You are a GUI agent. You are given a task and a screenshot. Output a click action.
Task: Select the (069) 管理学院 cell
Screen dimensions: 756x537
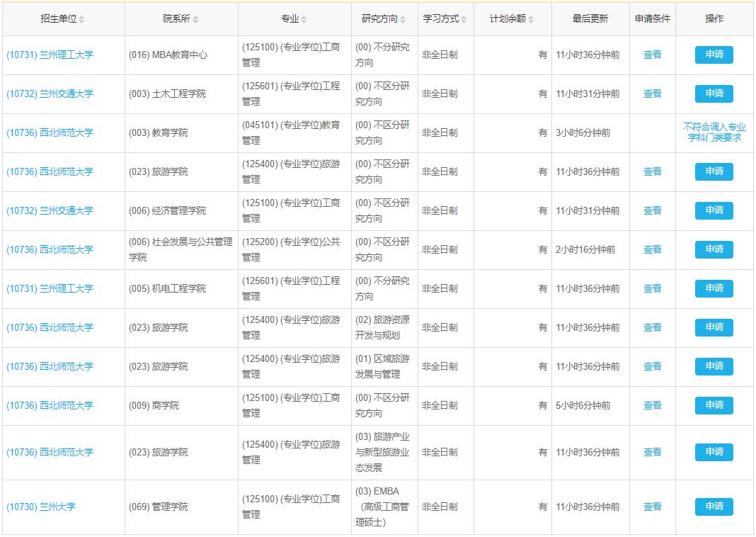point(181,507)
